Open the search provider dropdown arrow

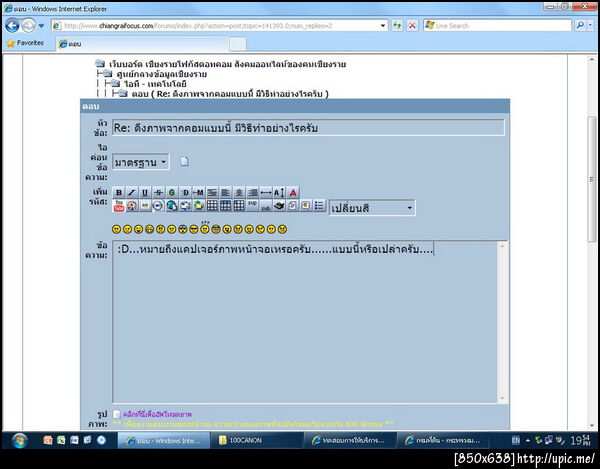590,26
